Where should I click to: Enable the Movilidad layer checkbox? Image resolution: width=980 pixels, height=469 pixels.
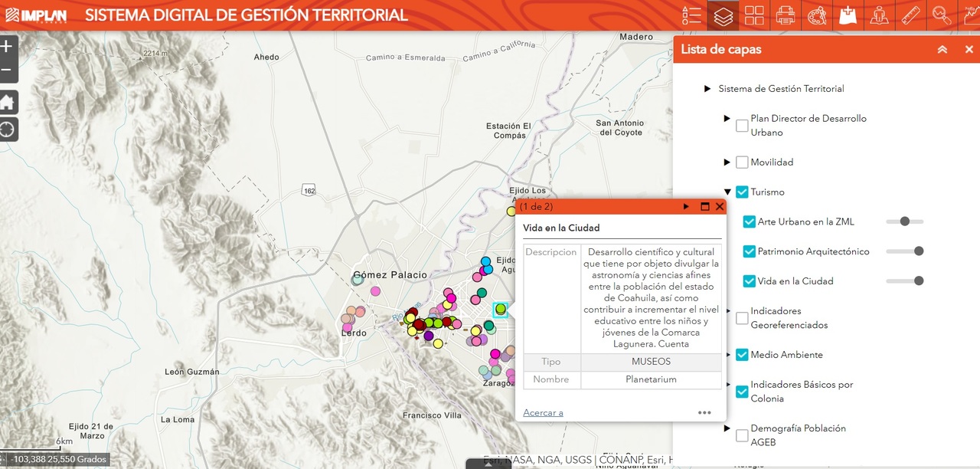point(742,162)
